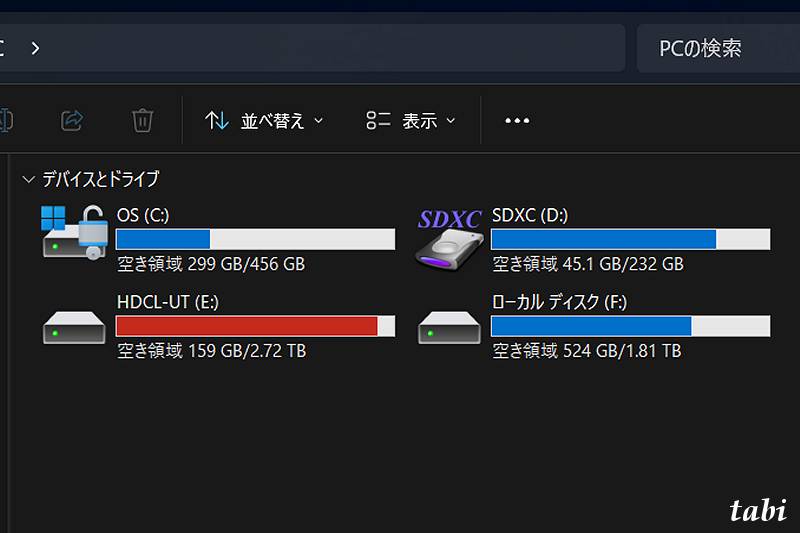Click the blank address bar area
Viewport: 800px width, 533px height.
coord(332,48)
